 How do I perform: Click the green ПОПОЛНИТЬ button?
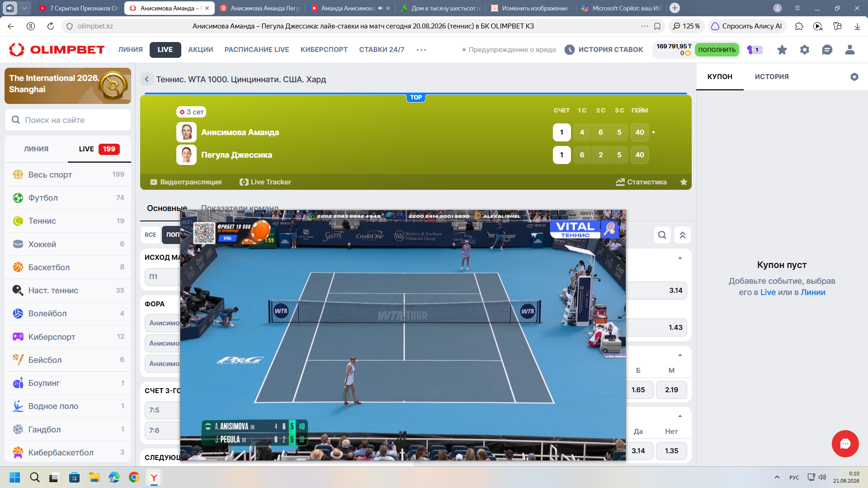click(717, 50)
